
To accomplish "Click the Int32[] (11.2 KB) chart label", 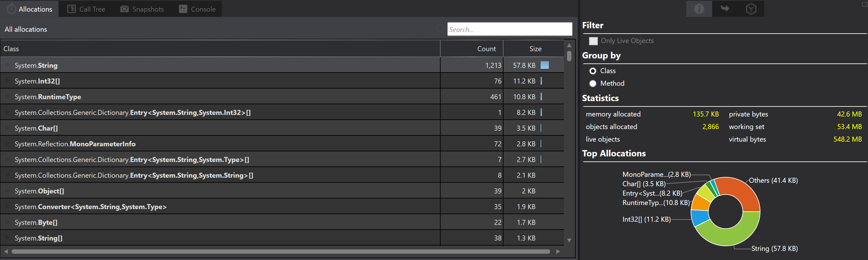I will 646,219.
